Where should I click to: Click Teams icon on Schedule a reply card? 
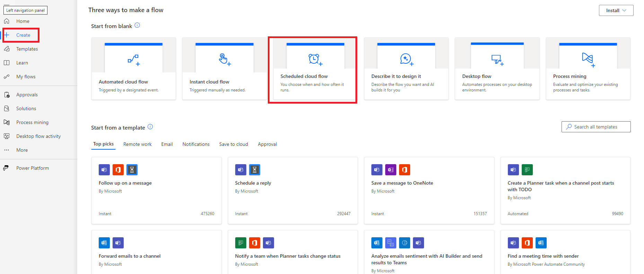(241, 170)
